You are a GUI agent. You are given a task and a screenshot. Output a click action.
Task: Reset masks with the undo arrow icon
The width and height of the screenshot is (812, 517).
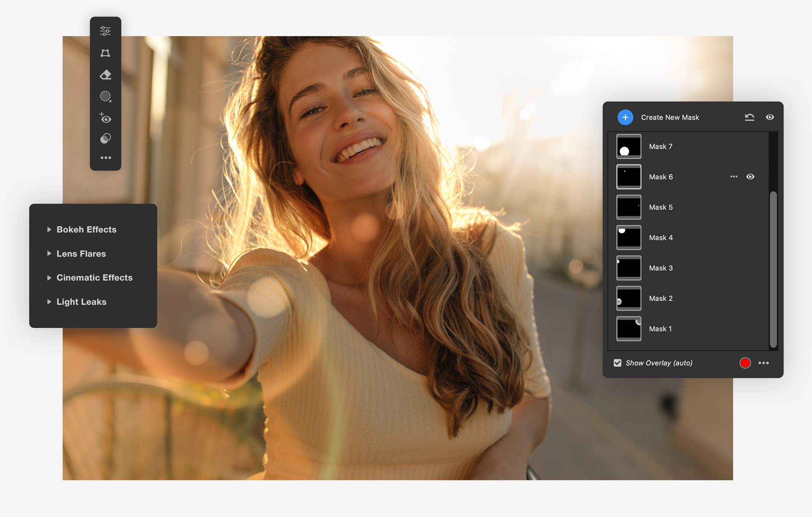coord(749,117)
